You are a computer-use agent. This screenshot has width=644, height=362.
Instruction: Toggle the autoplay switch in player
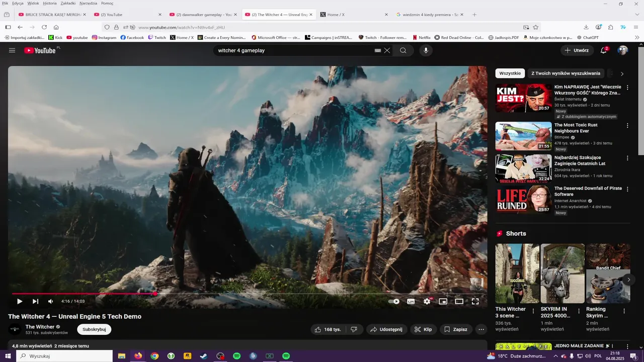coord(394,301)
